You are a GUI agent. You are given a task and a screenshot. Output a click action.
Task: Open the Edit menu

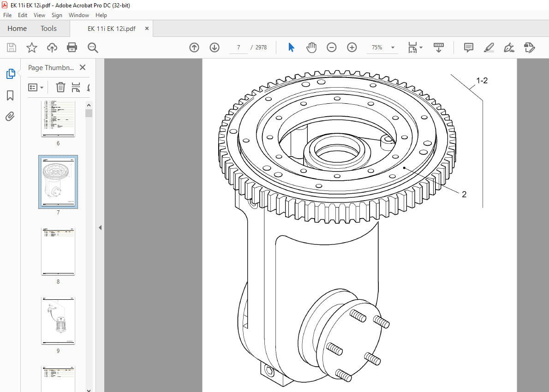pyautogui.click(x=23, y=15)
